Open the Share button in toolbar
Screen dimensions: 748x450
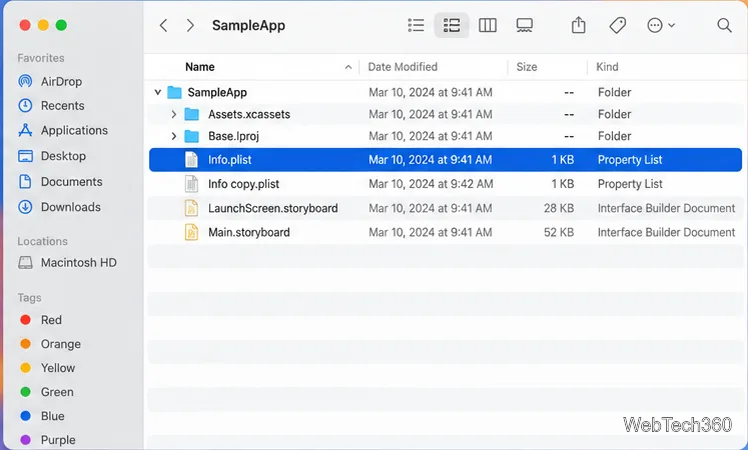578,25
